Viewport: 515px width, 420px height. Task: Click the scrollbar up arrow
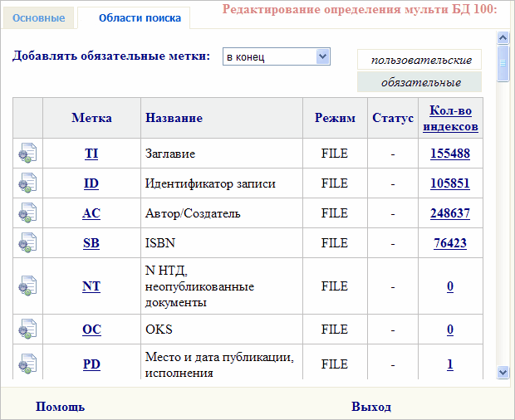tap(503, 38)
